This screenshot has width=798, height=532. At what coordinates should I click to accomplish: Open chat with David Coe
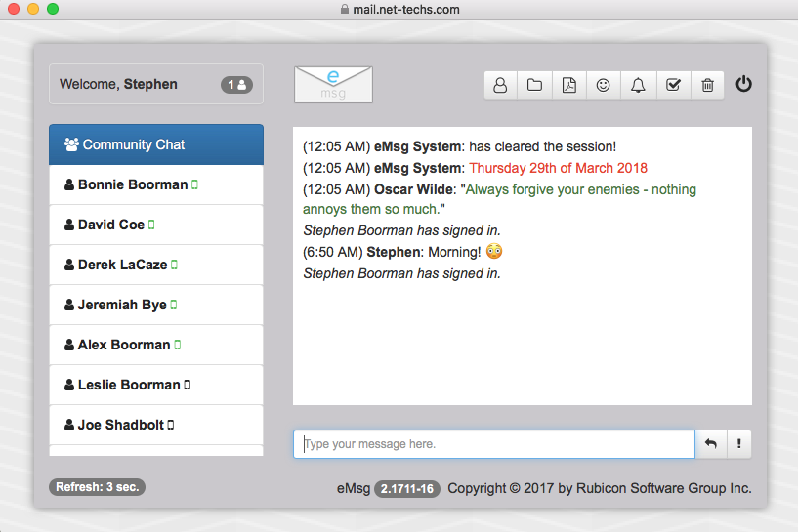pos(111,225)
